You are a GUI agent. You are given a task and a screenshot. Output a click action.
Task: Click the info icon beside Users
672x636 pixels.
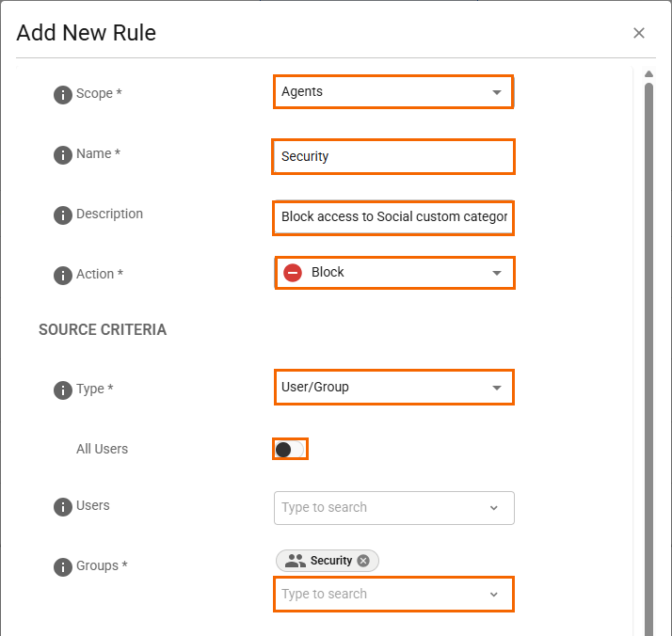[x=63, y=507]
